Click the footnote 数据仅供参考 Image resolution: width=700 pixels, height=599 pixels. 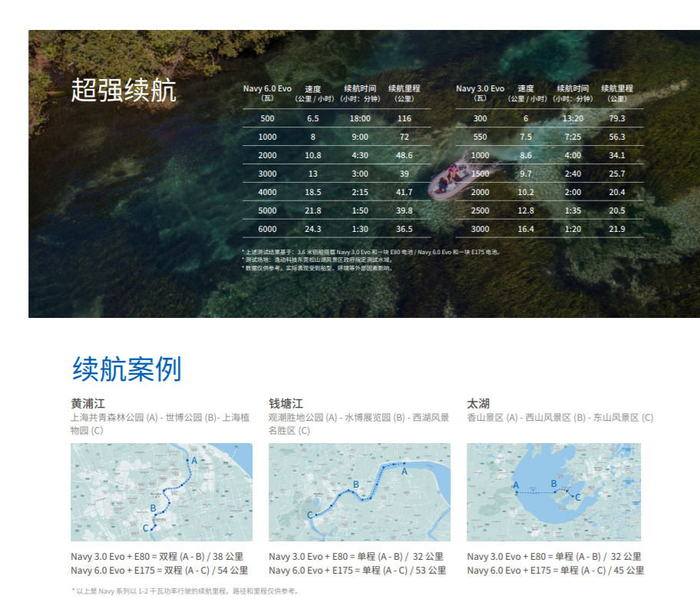318,269
